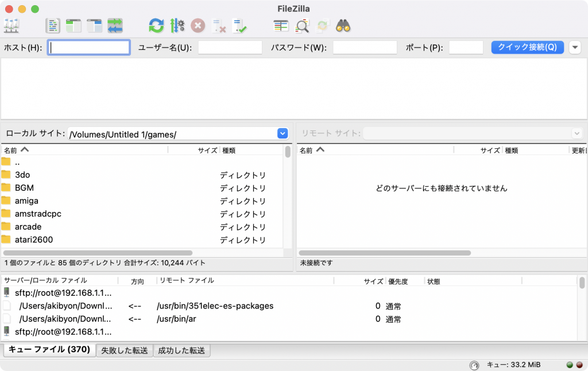The height and width of the screenshot is (371, 588).
Task: Select the 3do directory name
Action: click(x=22, y=175)
